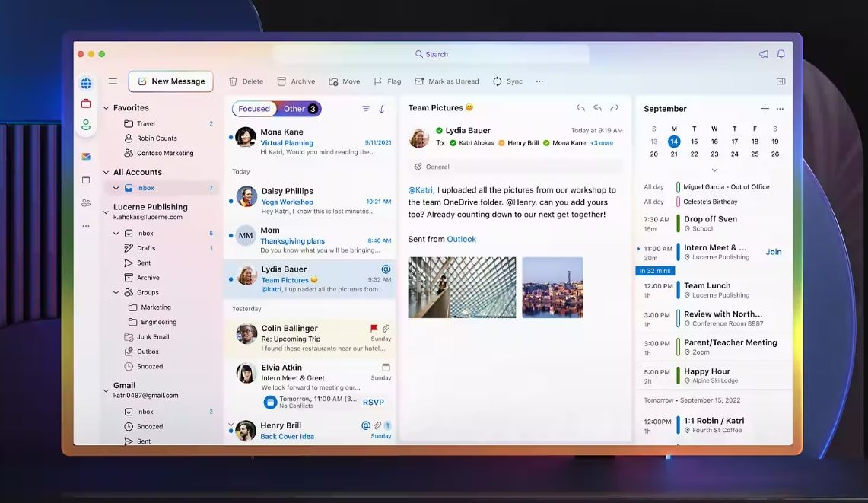This screenshot has width=868, height=503.
Task: Click in the Search field
Action: pos(431,54)
